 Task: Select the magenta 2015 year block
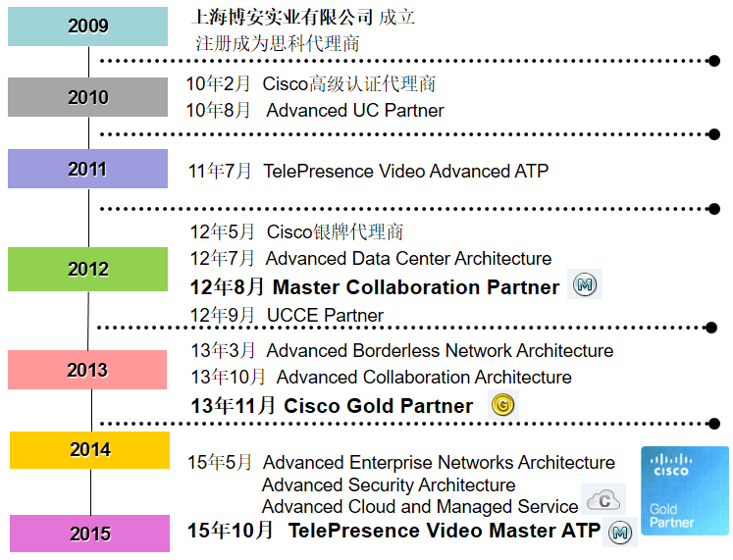click(x=89, y=534)
